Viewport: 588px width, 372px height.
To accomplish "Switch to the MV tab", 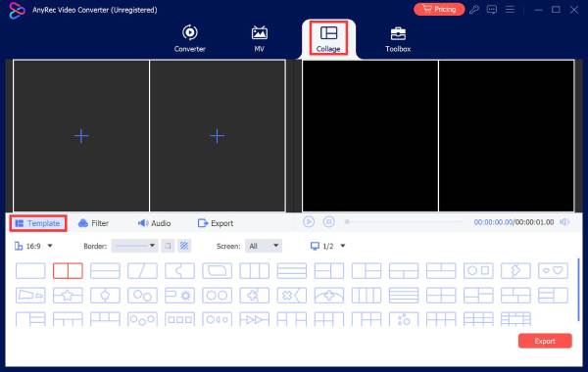I will point(259,38).
